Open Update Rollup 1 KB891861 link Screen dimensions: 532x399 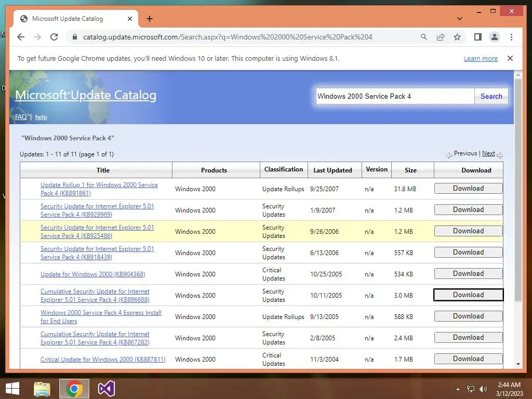(x=99, y=189)
